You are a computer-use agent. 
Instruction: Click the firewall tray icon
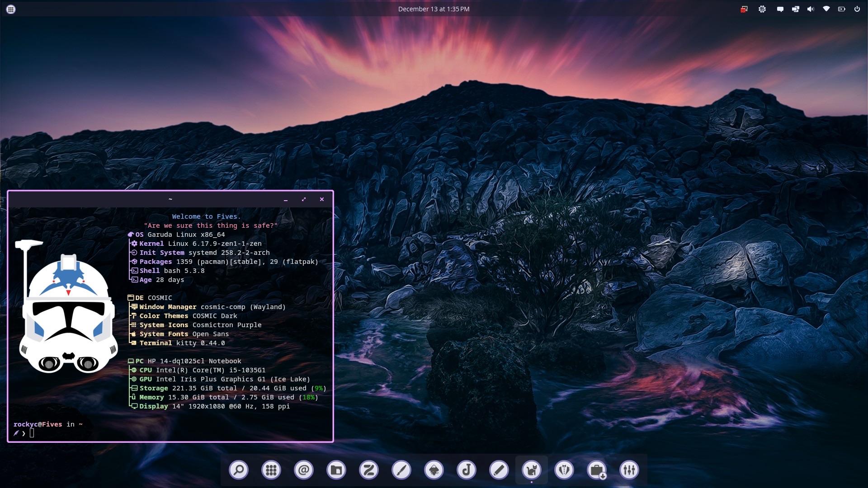pyautogui.click(x=744, y=9)
